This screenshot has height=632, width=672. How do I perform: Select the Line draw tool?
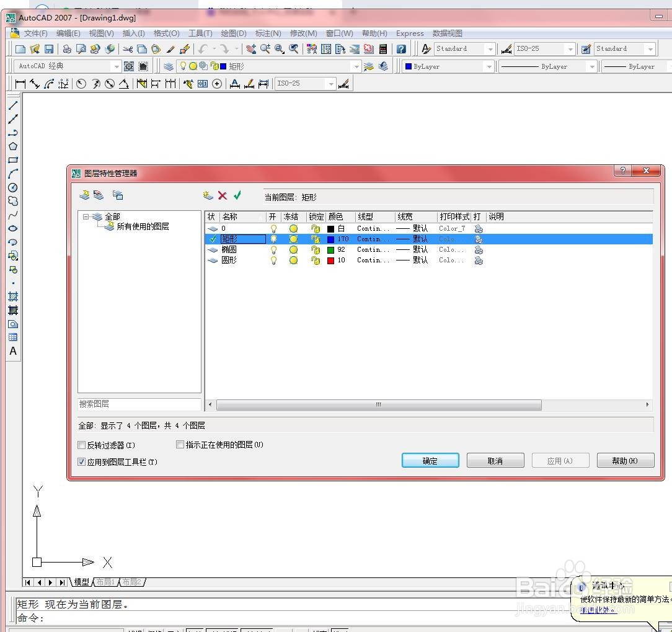tap(13, 105)
